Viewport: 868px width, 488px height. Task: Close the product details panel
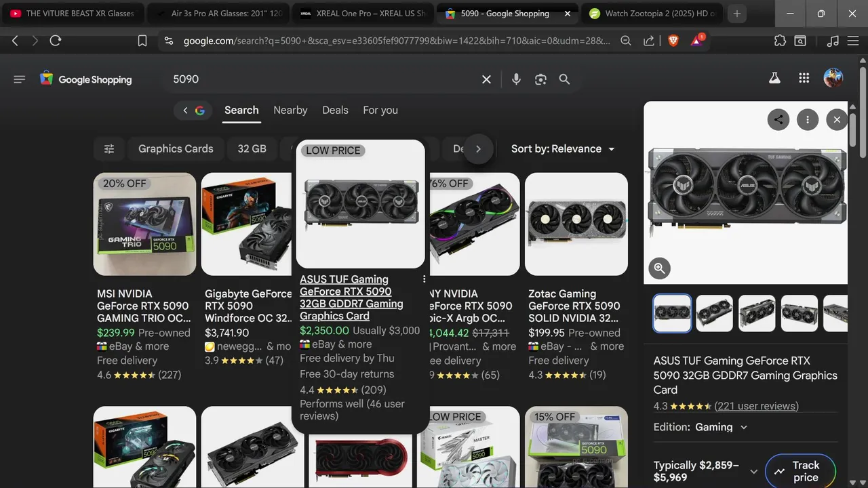pos(837,120)
